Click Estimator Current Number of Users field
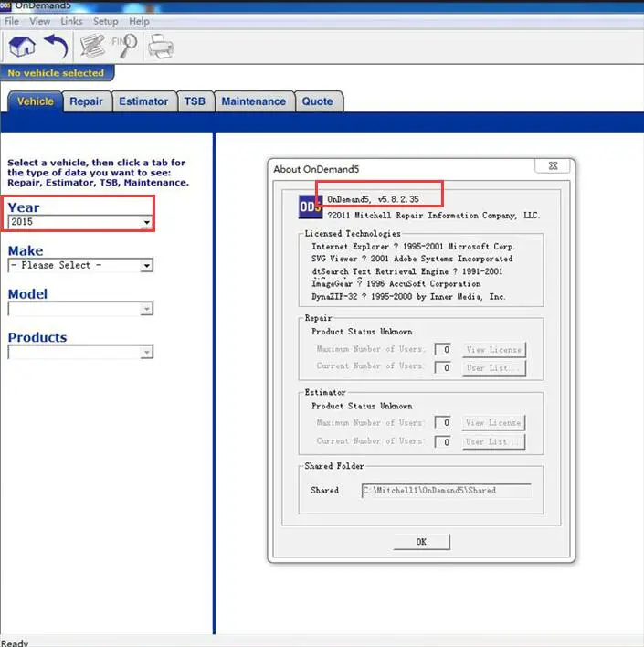644x647 pixels. (x=443, y=442)
